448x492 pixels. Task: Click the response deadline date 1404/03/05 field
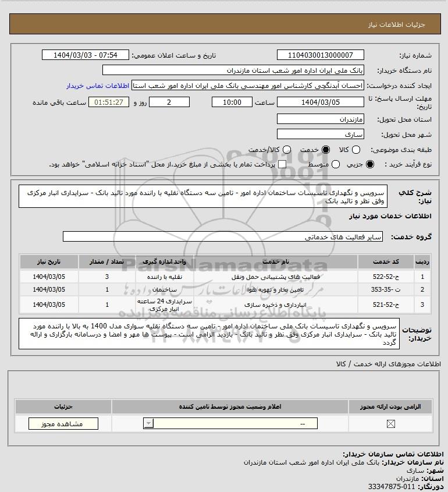pyautogui.click(x=321, y=102)
